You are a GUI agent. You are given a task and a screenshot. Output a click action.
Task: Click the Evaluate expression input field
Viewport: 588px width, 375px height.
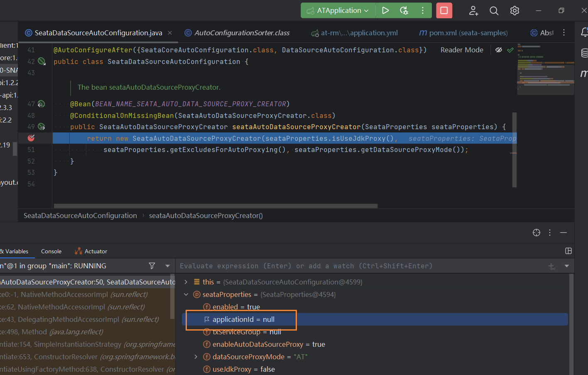point(361,266)
